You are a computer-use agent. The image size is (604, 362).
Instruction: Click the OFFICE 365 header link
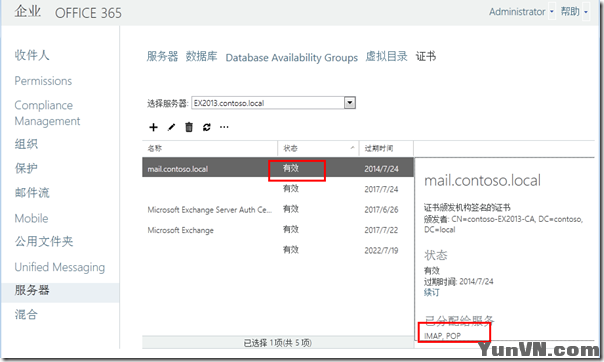click(88, 13)
